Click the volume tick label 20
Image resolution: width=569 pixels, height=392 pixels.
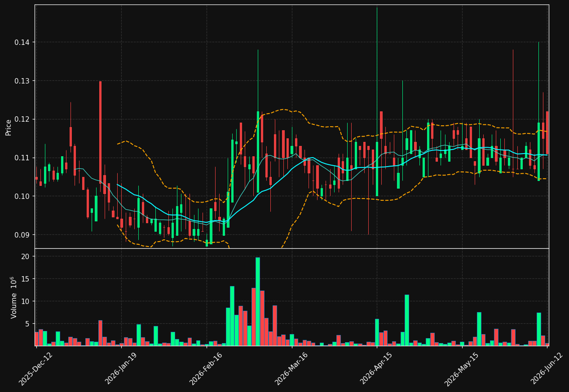26,256
